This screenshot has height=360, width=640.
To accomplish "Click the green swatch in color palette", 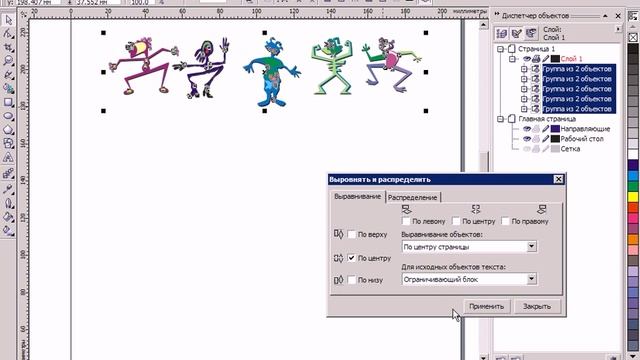I will click(633, 187).
